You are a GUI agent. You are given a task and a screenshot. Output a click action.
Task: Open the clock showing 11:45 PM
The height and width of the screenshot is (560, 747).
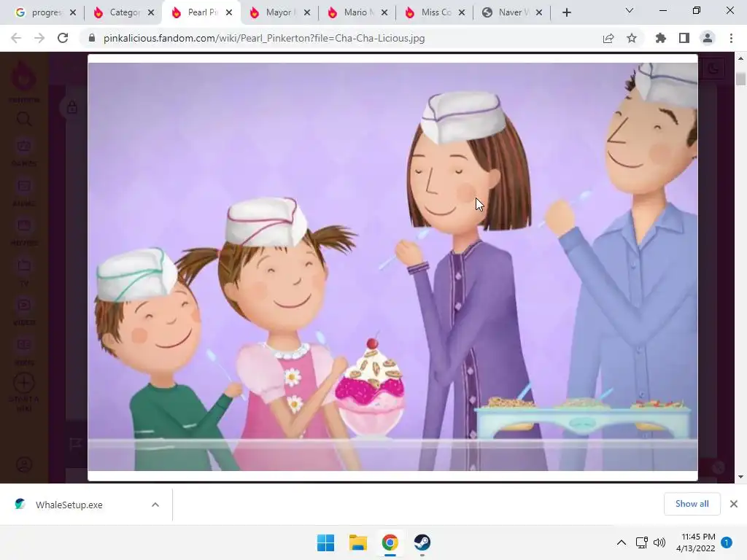pos(695,542)
